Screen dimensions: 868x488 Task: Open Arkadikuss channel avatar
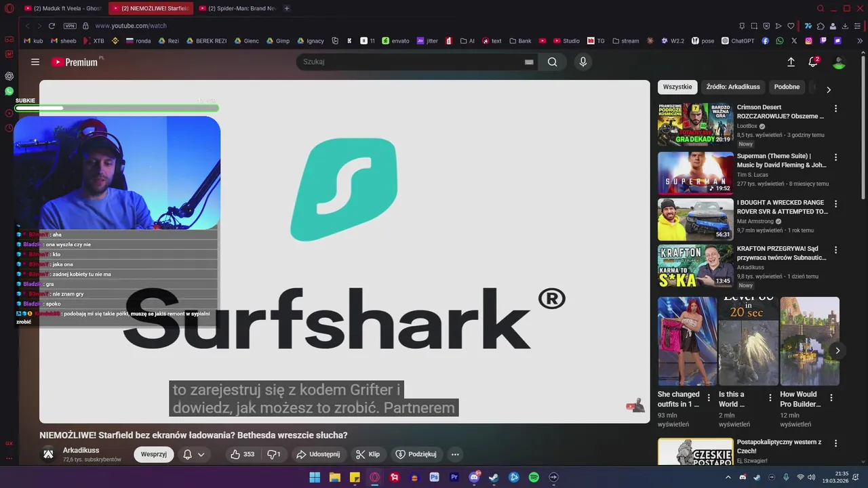point(48,454)
